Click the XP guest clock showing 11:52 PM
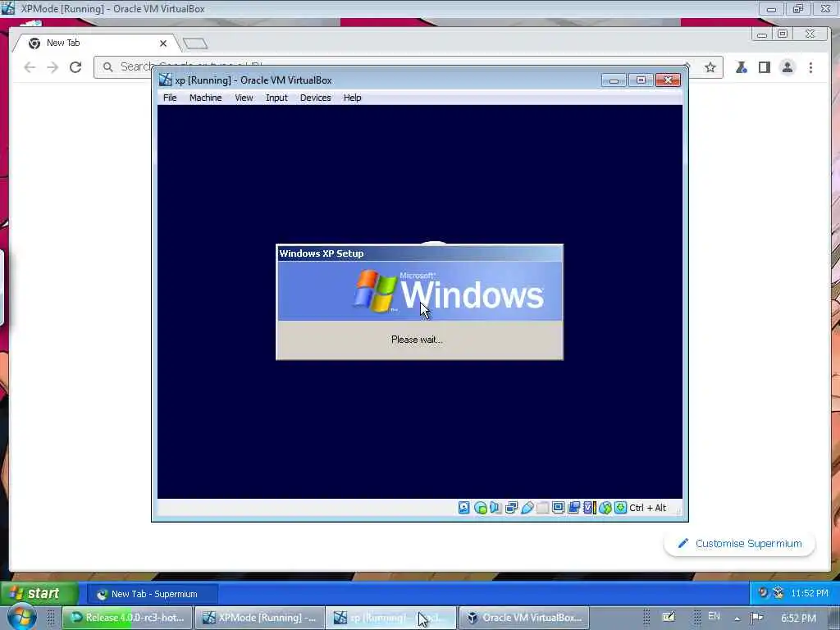 point(810,593)
